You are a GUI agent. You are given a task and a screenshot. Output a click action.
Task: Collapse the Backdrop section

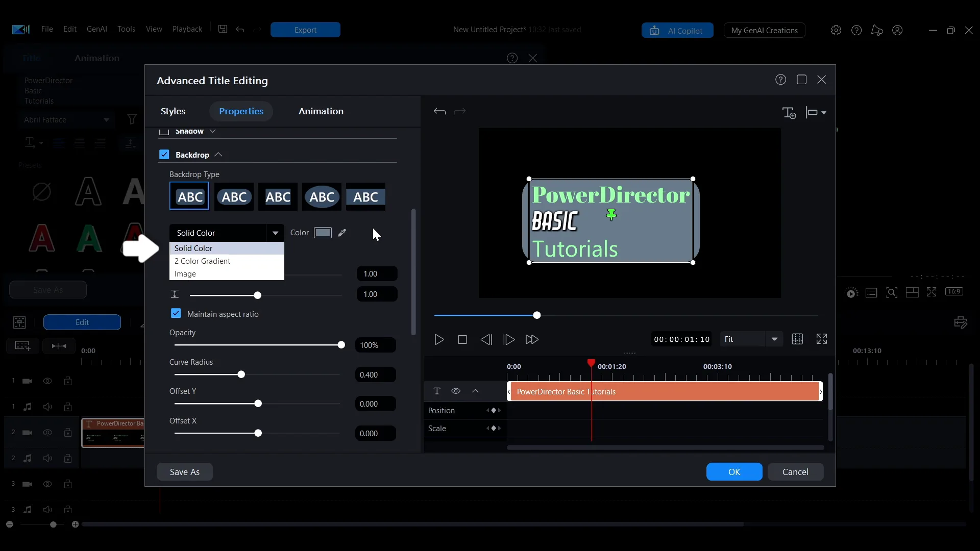[x=218, y=155]
